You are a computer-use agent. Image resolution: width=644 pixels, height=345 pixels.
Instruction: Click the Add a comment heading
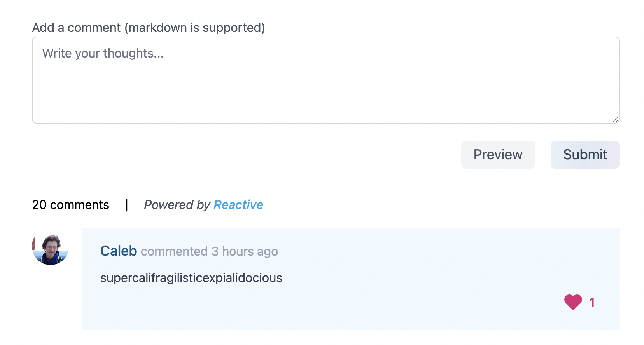149,27
